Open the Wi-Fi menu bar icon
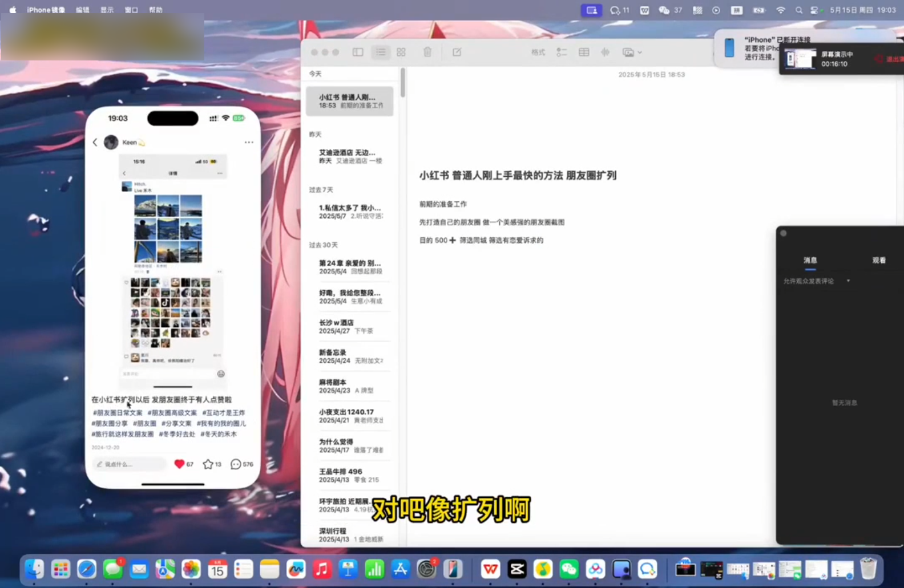Screen dimensions: 904x588 click(x=781, y=10)
